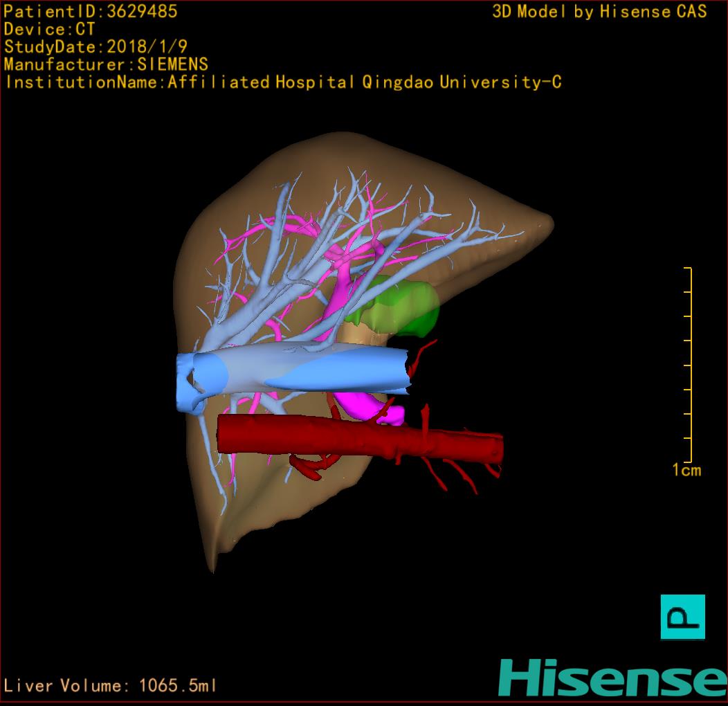Image resolution: width=728 pixels, height=706 pixels.
Task: Click the PatientID:3629485 text
Action: pyautogui.click(x=91, y=11)
